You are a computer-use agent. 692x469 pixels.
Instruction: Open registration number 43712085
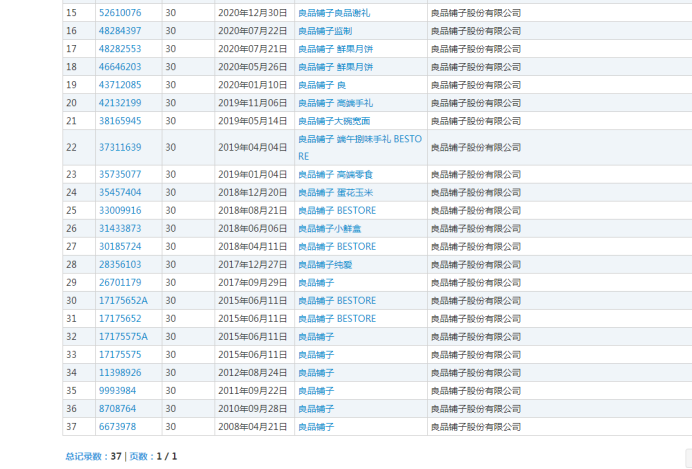[x=120, y=85]
